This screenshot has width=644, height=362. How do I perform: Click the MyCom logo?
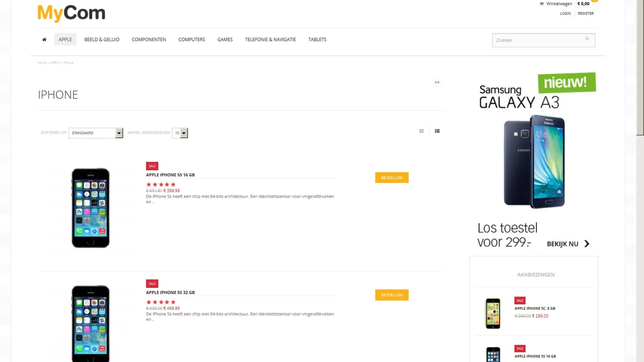point(71,13)
